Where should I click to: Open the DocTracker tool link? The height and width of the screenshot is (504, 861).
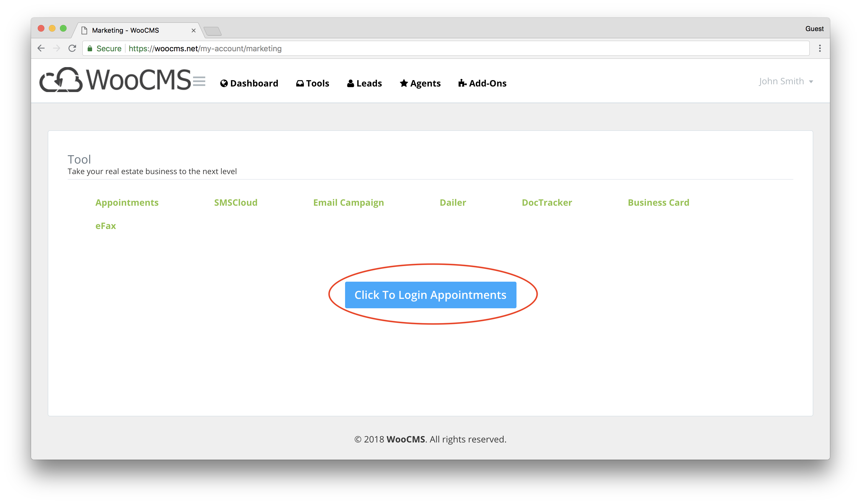pyautogui.click(x=547, y=202)
